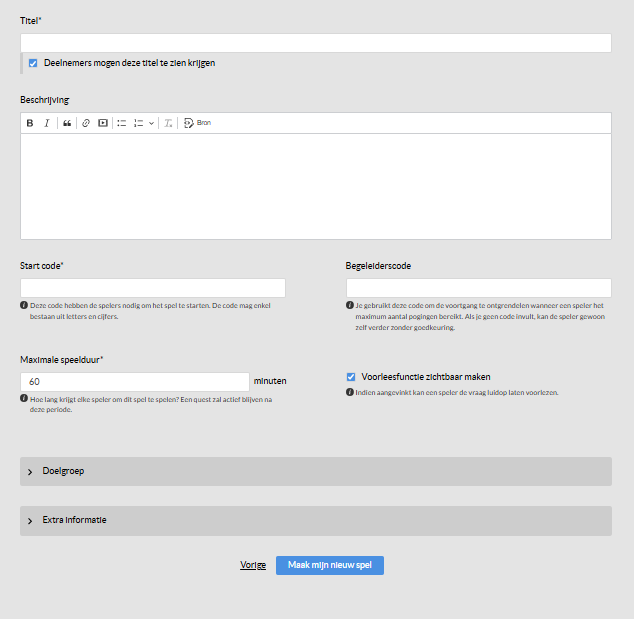Toggle bold formatting in the description editor
Viewport: 634px width, 619px height.
[30, 123]
